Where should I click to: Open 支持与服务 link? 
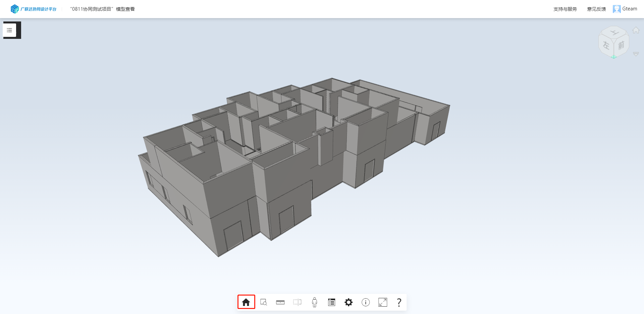tap(565, 9)
